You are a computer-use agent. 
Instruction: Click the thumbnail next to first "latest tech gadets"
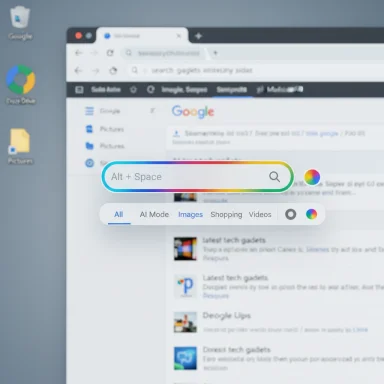click(x=185, y=248)
